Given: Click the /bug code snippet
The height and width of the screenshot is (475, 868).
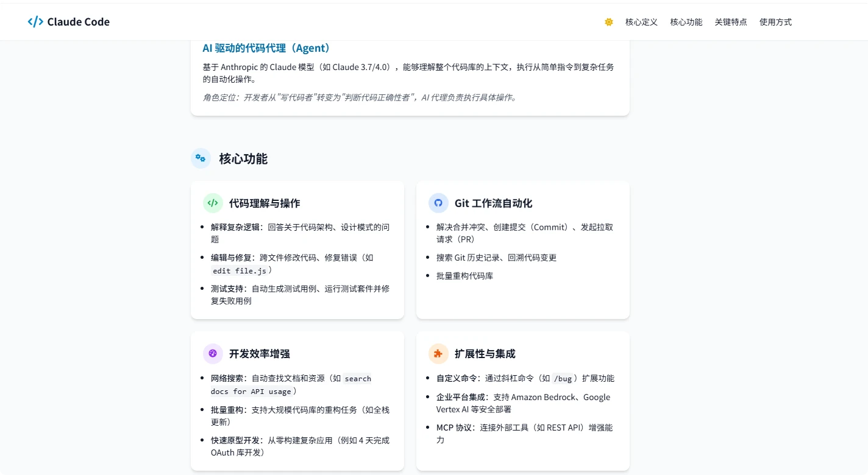Looking at the screenshot, I should click(563, 379).
